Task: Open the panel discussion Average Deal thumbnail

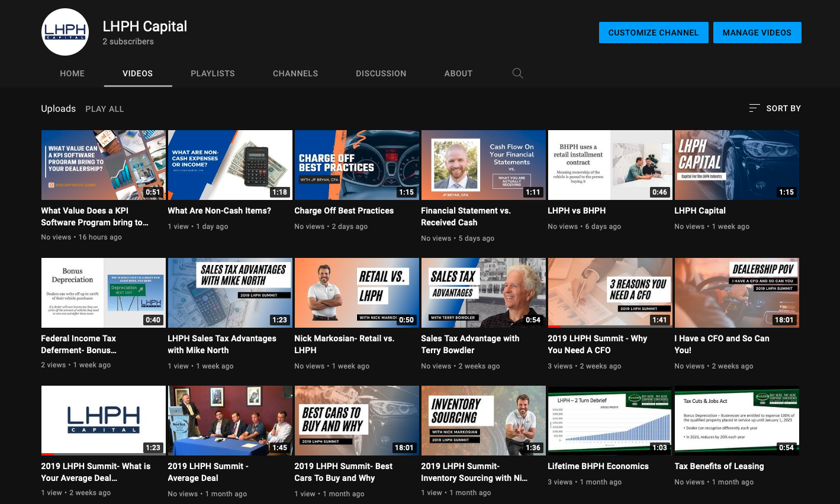Action: [230, 421]
